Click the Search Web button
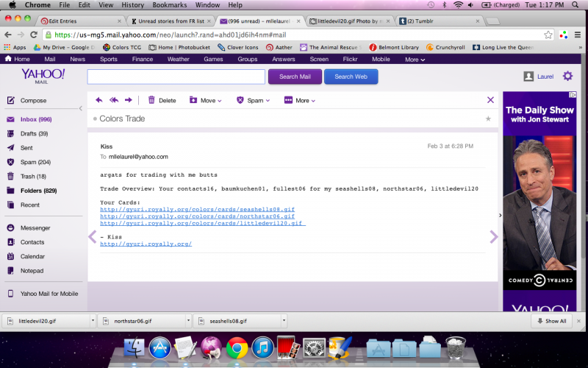 pyautogui.click(x=351, y=77)
